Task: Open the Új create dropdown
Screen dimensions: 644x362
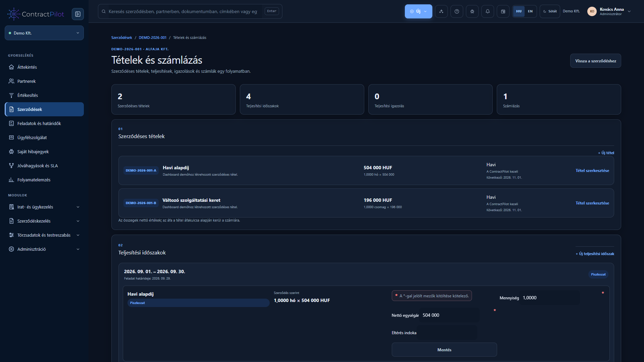Action: [418, 11]
